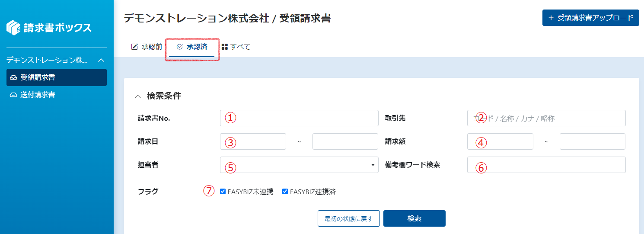Click the plus icon on upload button
Screen dimensions: 644x234
(551, 18)
